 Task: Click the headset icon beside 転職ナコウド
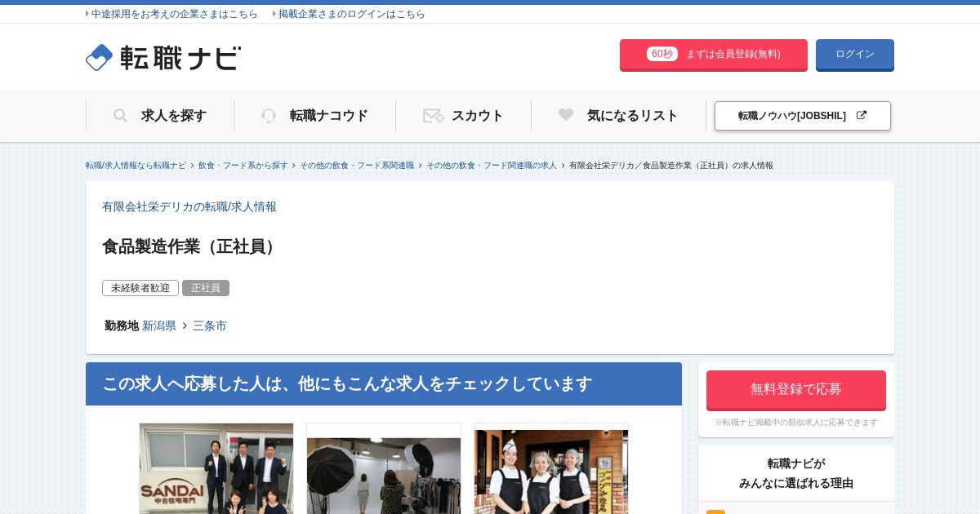point(269,116)
